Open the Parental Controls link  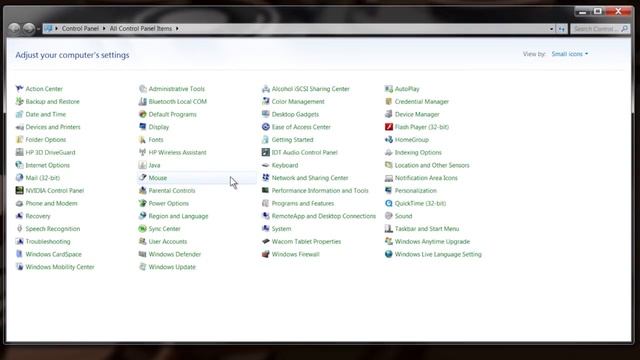[171, 191]
